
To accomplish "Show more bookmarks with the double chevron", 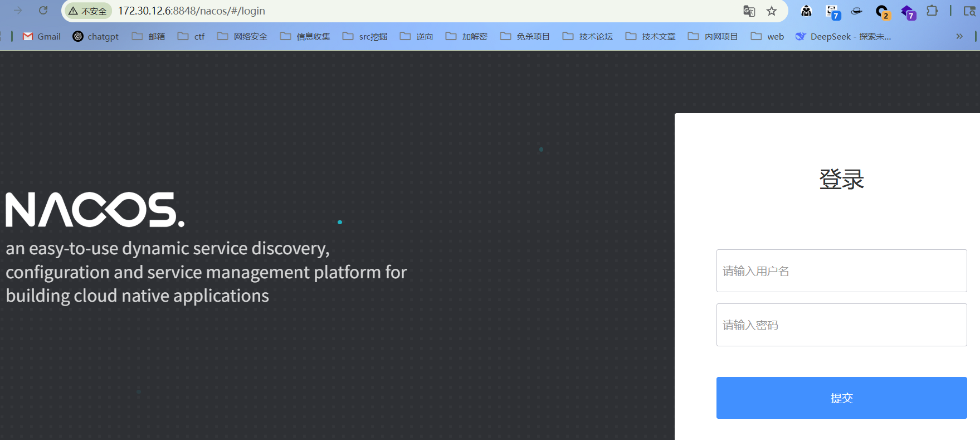I will pos(959,36).
